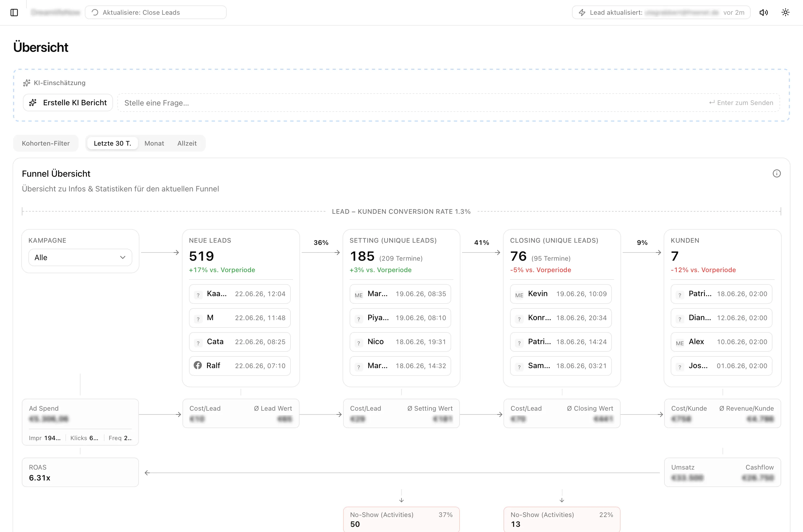Viewport: 803px width, 532px height.
Task: Expand Kampagne dropdown chevron arrow
Action: point(123,257)
